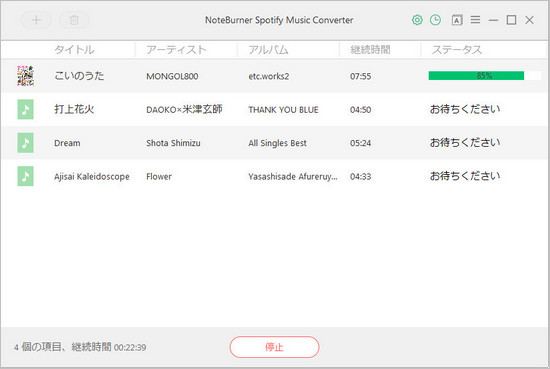Click お待ちください status in 打上花火 row
Image resolution: width=550 pixels, height=369 pixels.
[465, 109]
